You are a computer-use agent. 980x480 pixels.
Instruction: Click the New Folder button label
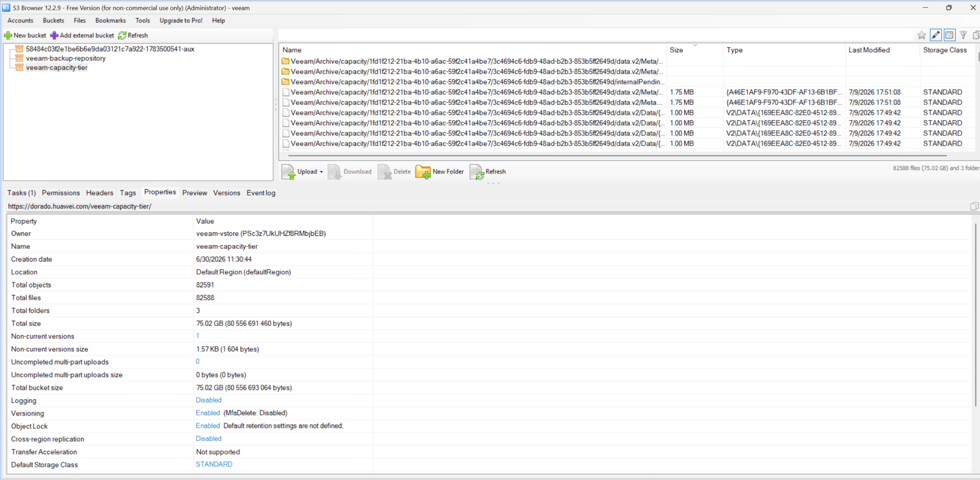(448, 172)
